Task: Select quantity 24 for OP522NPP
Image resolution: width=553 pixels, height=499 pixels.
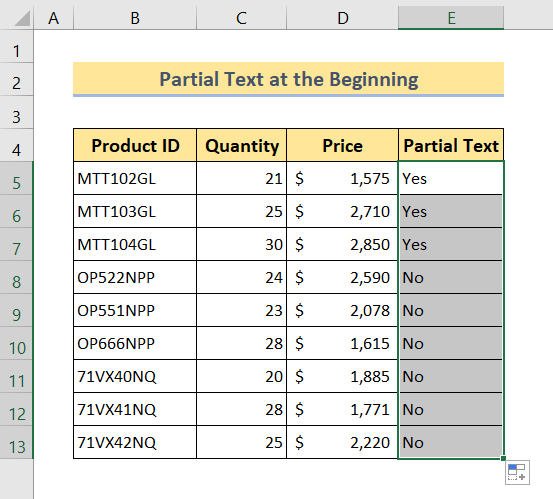Action: click(242, 278)
